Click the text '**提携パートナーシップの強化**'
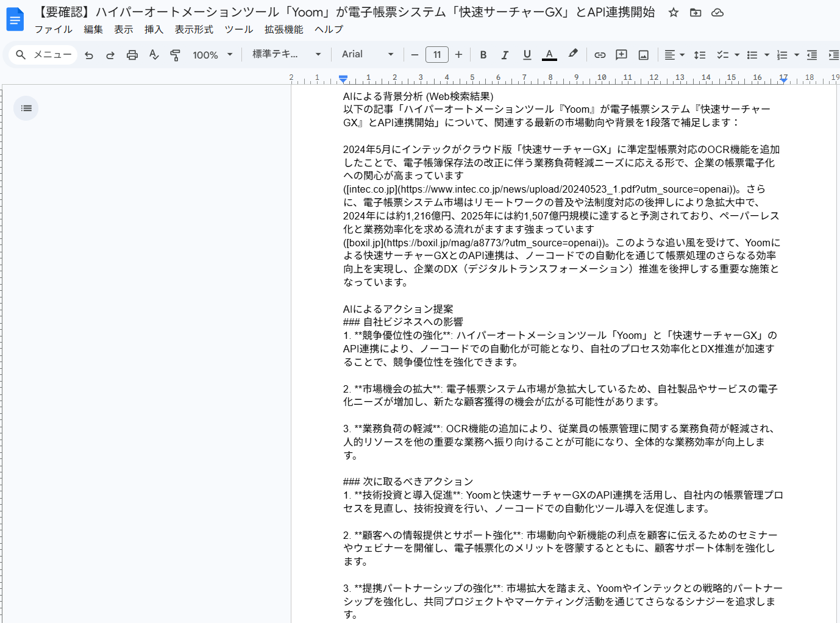 pos(428,588)
